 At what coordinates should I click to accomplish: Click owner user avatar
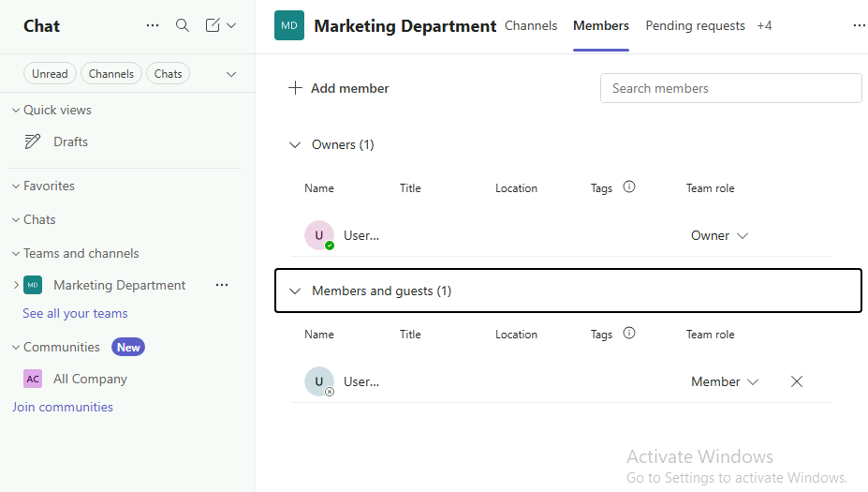319,235
